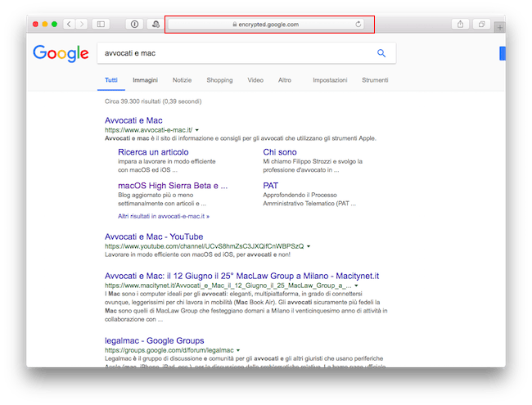Show all tabs overview
532x405 pixels.
click(481, 24)
